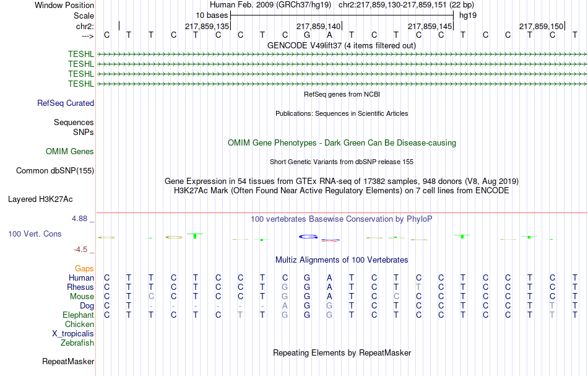Select the Human alignment row label
Screen dimensions: 588x376
81,278
